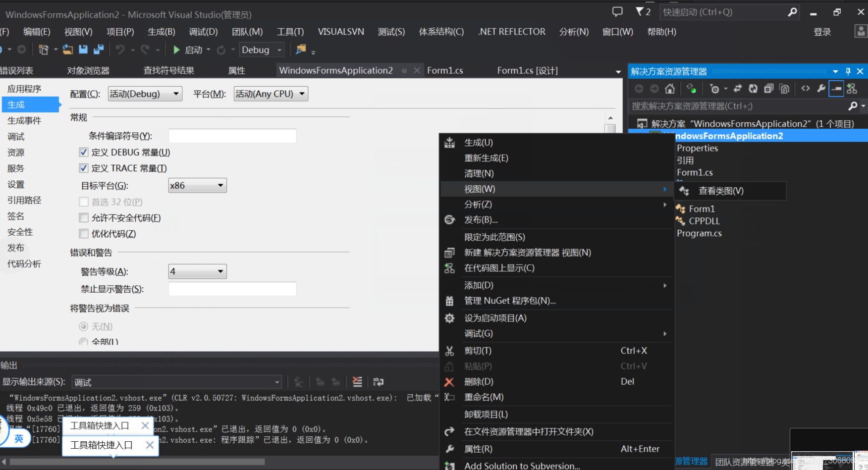Pin the Solution Explorer panel
The width and height of the screenshot is (868, 470).
click(x=848, y=71)
